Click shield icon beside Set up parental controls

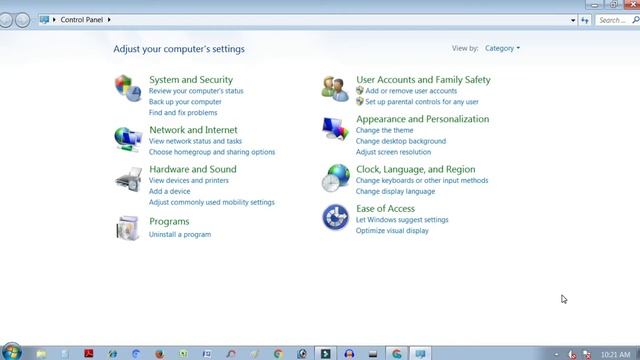click(360, 101)
